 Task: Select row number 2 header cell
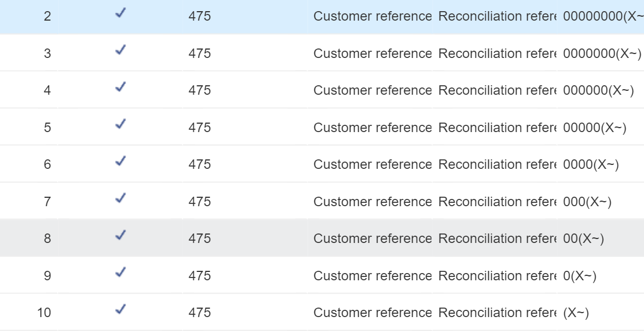[x=29, y=16]
